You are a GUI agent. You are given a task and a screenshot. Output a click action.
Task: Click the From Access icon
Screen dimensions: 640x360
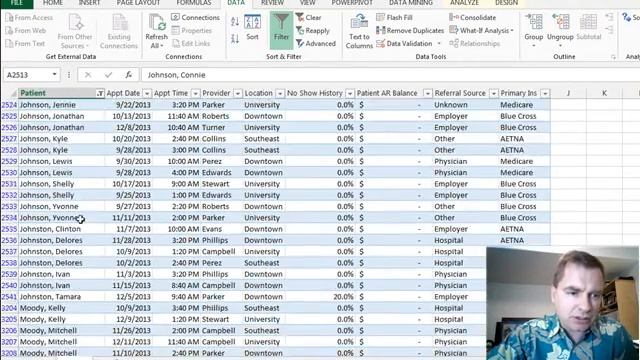point(9,18)
